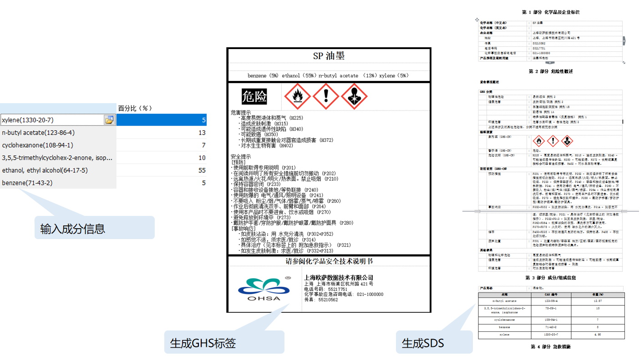644x360 pixels.
Task: Click the flame pictogram in SDS document
Action: [539, 141]
